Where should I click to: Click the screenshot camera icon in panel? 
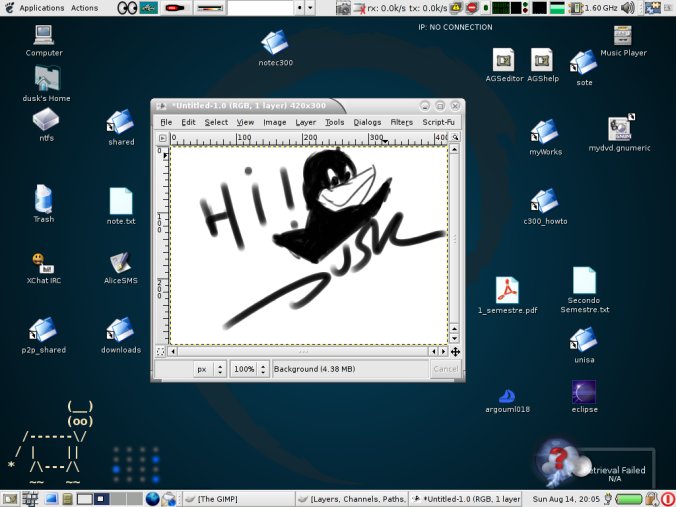click(343, 8)
